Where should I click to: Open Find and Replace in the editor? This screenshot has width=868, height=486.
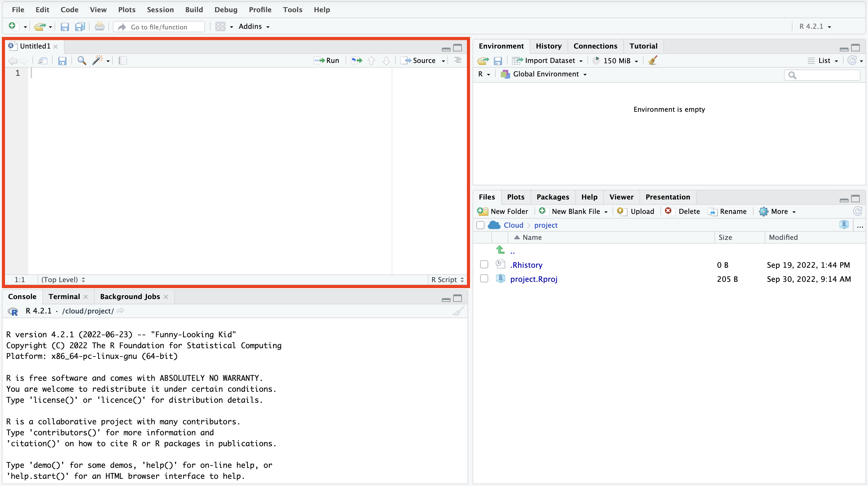click(x=81, y=61)
